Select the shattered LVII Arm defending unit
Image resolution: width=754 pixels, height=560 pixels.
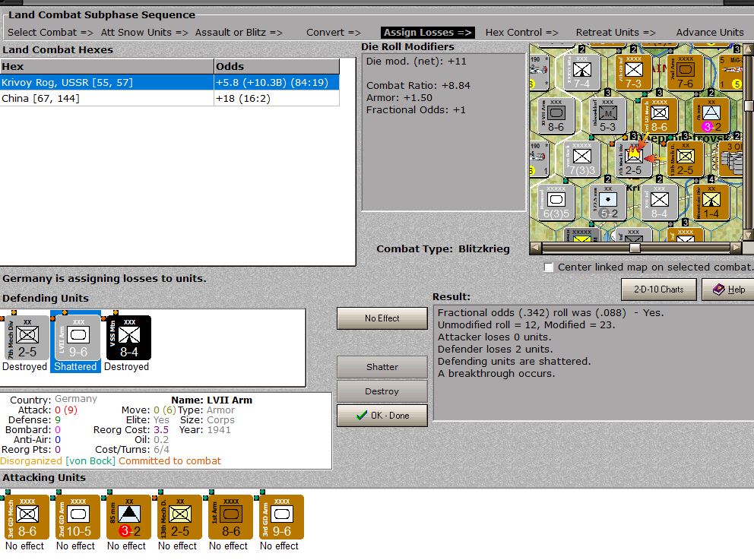click(x=78, y=338)
